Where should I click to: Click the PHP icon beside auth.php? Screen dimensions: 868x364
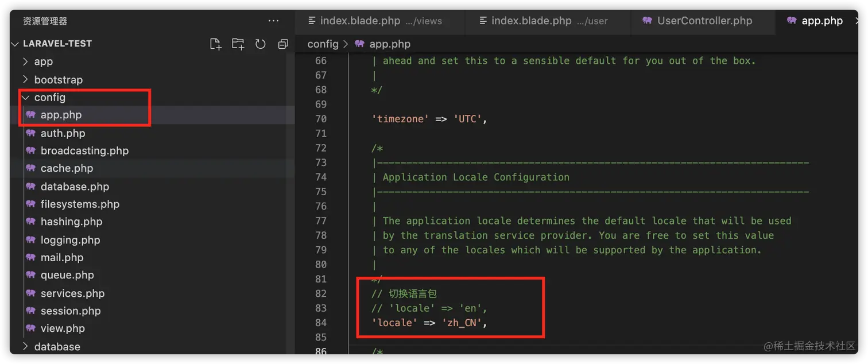30,133
